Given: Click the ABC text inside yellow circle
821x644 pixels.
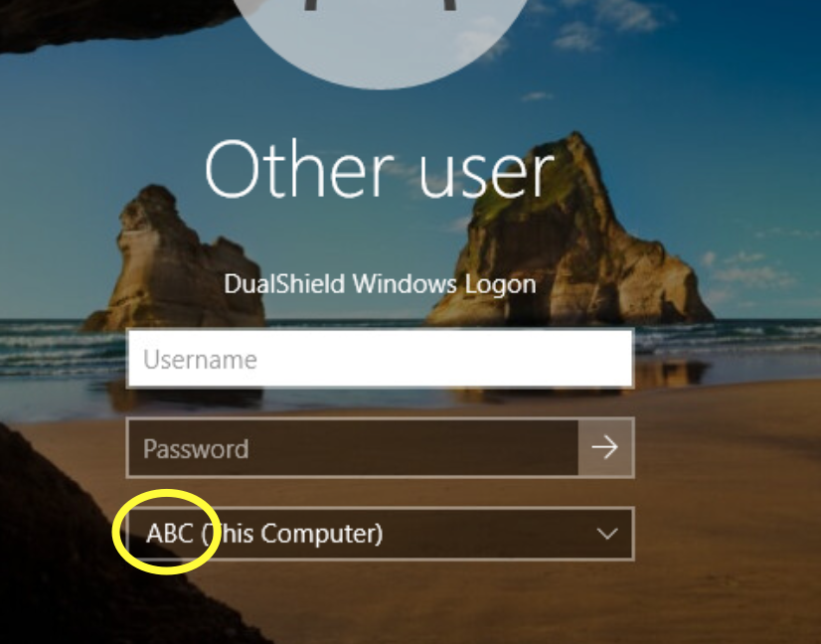Looking at the screenshot, I should 170,534.
